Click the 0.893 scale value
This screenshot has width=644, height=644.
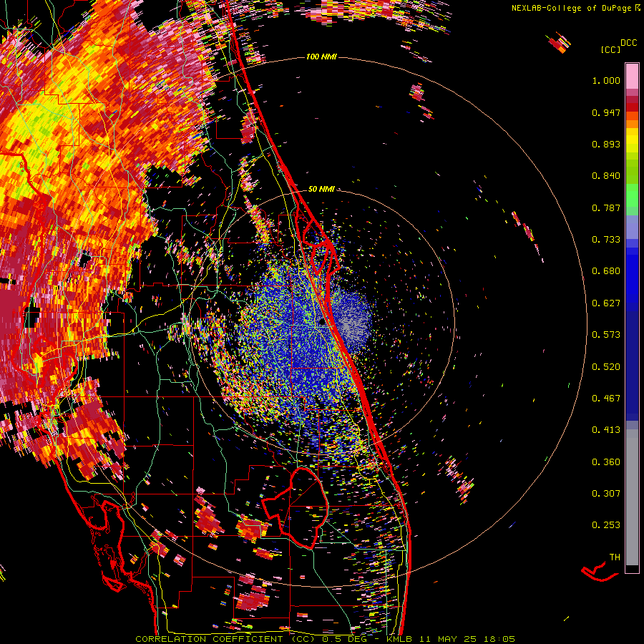[606, 144]
